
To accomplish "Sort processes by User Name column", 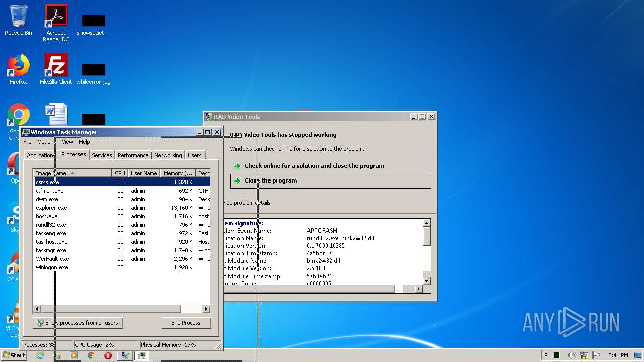I will coord(144,173).
